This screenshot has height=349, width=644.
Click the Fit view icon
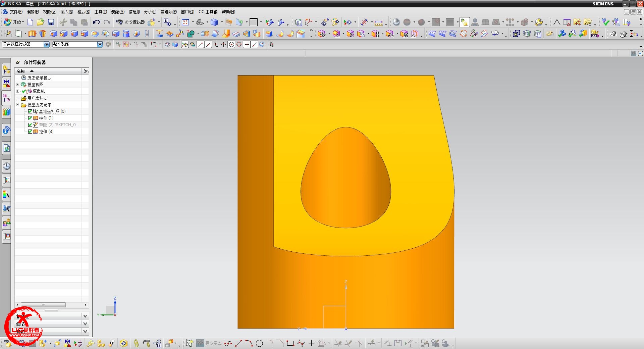185,22
